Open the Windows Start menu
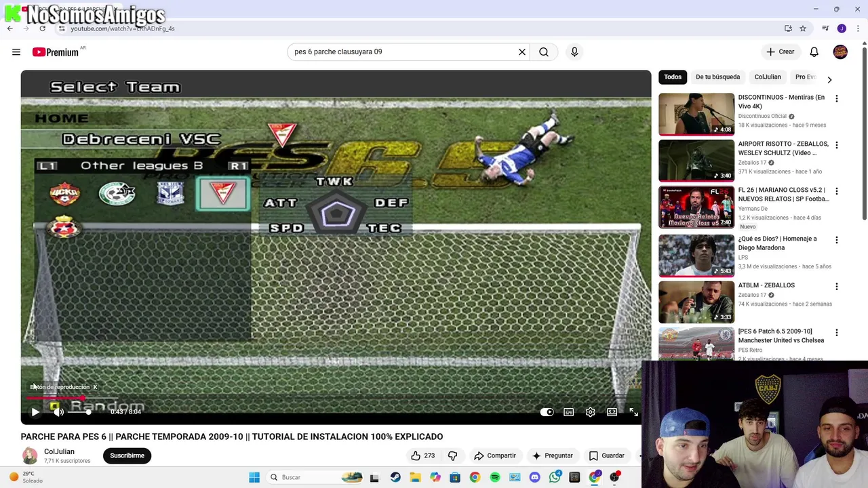The image size is (868, 488). click(254, 477)
